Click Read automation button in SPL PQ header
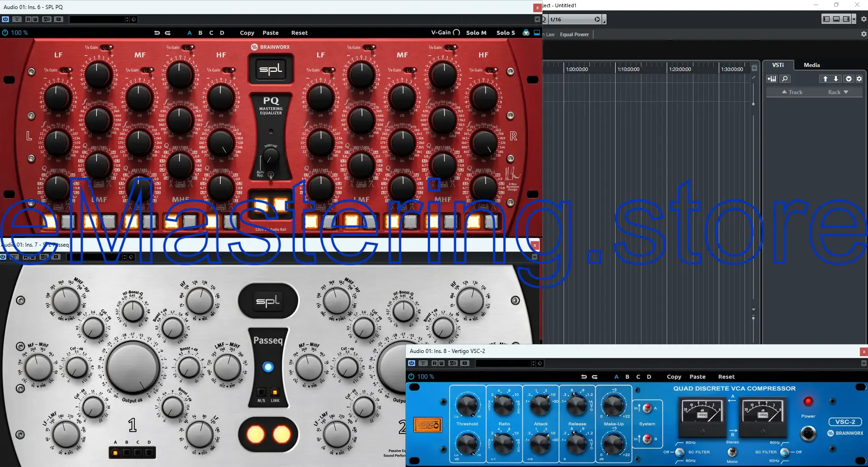This screenshot has width=868, height=467. (x=28, y=19)
